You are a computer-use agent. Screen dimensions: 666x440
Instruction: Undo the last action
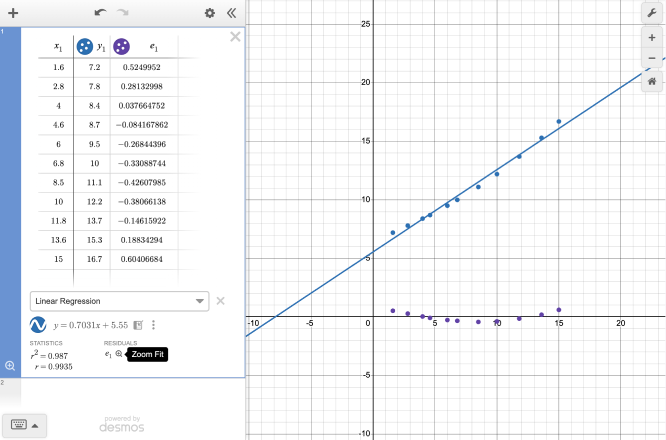pos(99,13)
